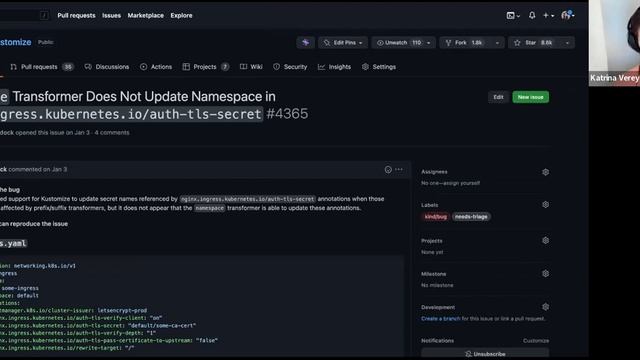Viewport: 640px width, 360px height.
Task: Open Labels gear settings
Action: click(x=545, y=205)
